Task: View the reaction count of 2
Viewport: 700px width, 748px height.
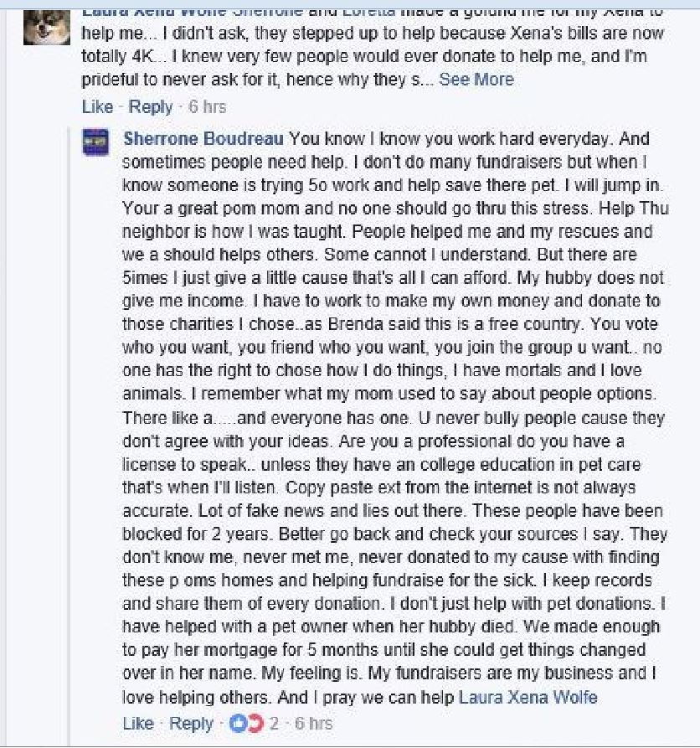Action: coord(274,724)
